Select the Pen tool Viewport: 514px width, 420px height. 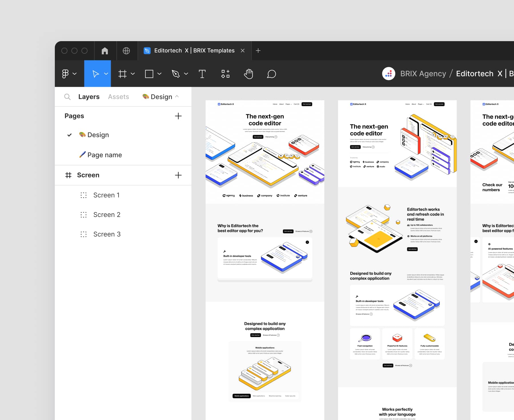(176, 74)
